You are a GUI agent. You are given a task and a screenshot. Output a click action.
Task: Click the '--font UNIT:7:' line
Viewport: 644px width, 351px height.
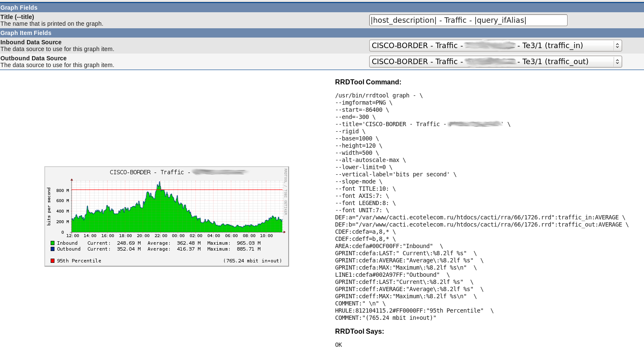click(362, 210)
